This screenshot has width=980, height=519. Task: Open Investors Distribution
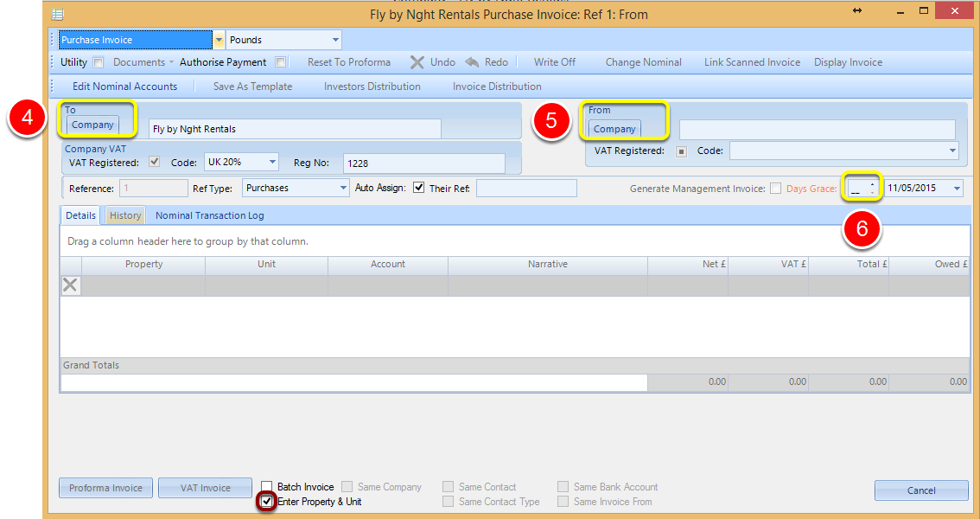pos(372,86)
